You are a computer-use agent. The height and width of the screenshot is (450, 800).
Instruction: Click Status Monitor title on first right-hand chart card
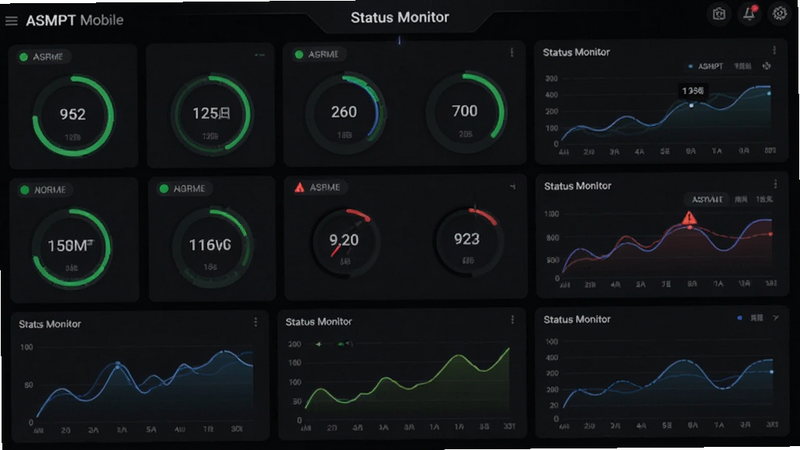coord(576,52)
